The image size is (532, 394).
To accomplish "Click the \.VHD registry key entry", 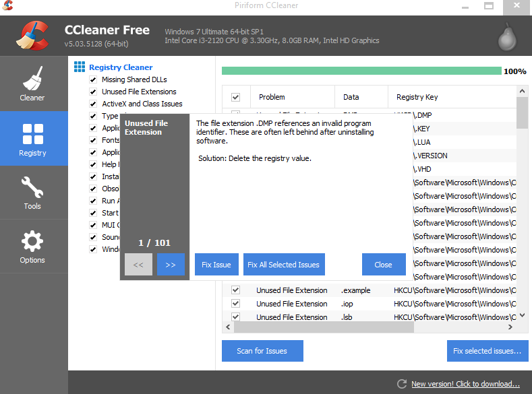I will tap(422, 169).
